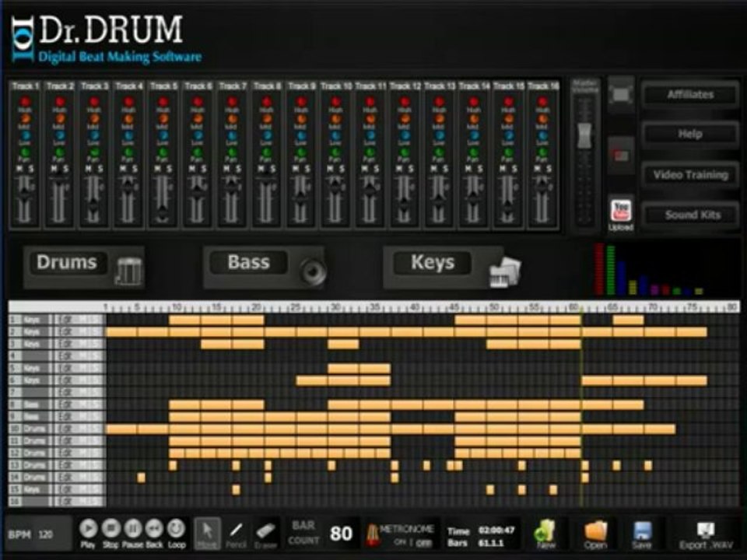Click Track 16 blue Low EQ knob
The image size is (747, 560).
tap(542, 135)
